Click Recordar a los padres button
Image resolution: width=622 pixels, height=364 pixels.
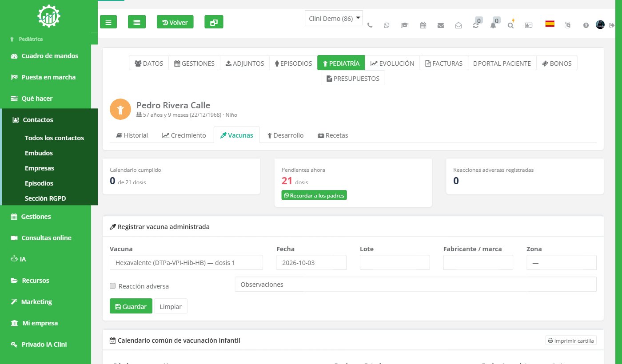(x=314, y=195)
